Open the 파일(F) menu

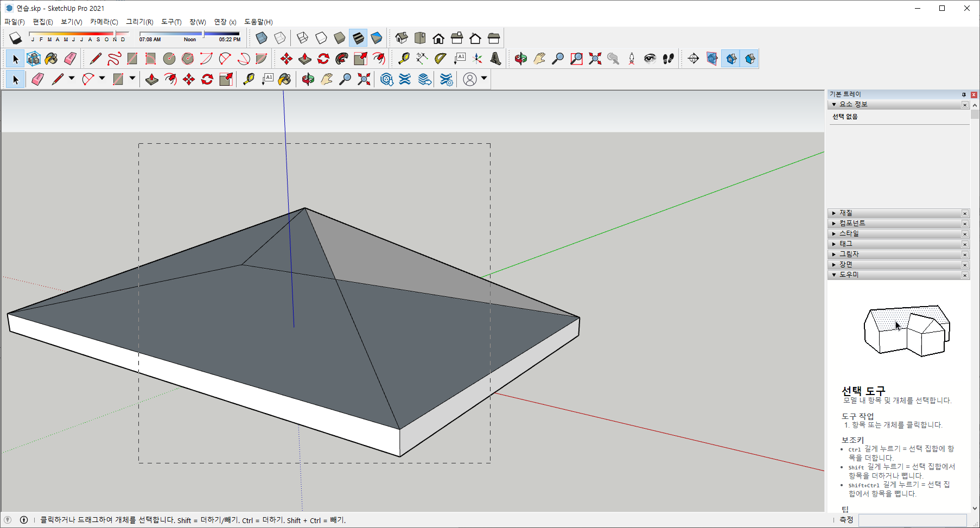[15, 22]
